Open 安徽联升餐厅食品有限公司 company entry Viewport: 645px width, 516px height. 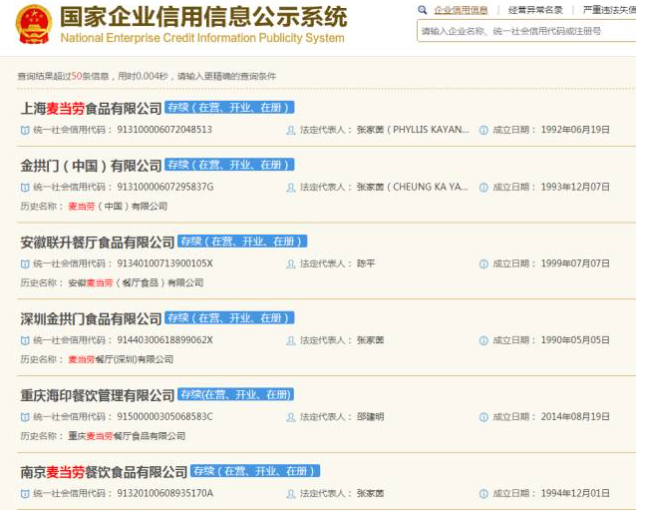pyautogui.click(x=97, y=242)
